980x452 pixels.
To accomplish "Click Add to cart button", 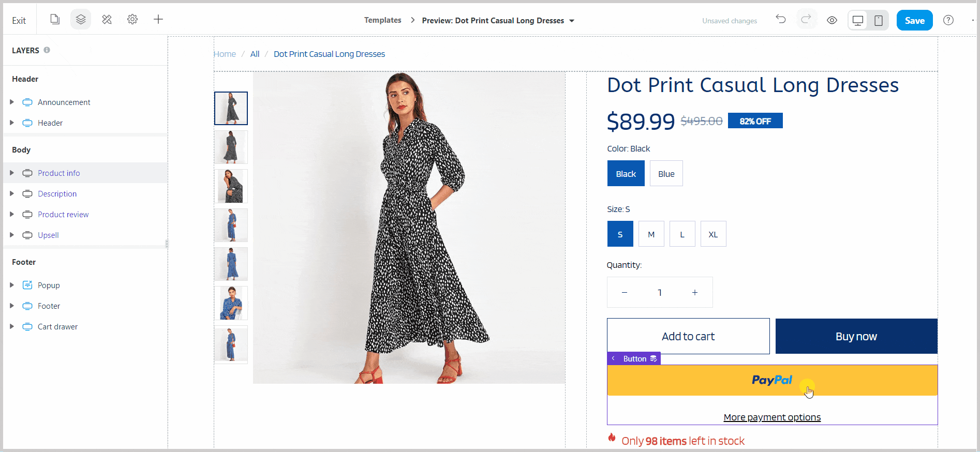I will click(x=688, y=336).
